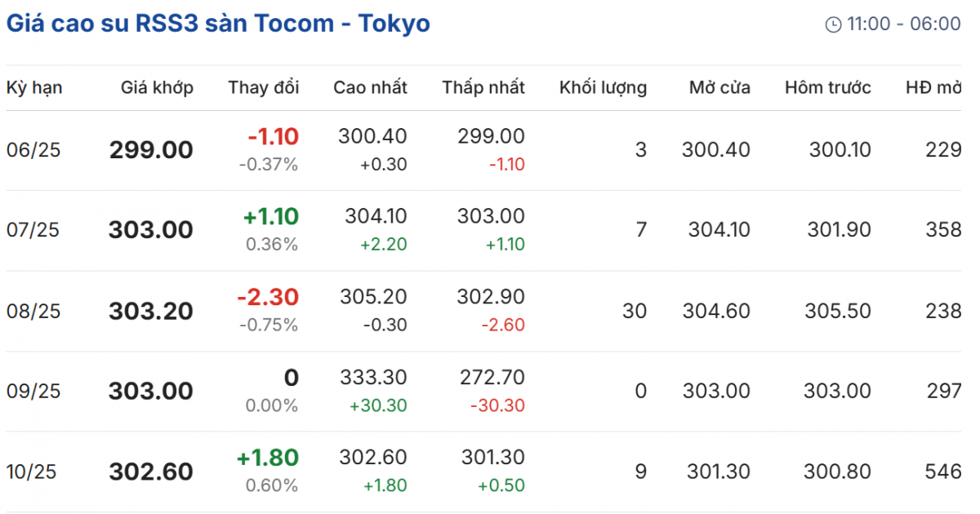Viewport: 980px width, 514px height.
Task: Click the 299.00 matched price
Action: point(151,150)
